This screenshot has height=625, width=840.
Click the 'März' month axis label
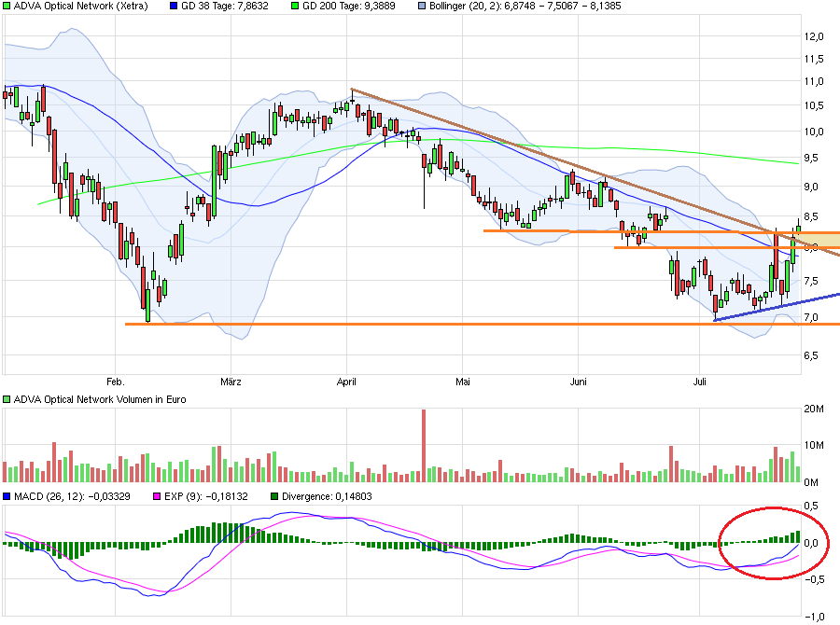(x=231, y=382)
